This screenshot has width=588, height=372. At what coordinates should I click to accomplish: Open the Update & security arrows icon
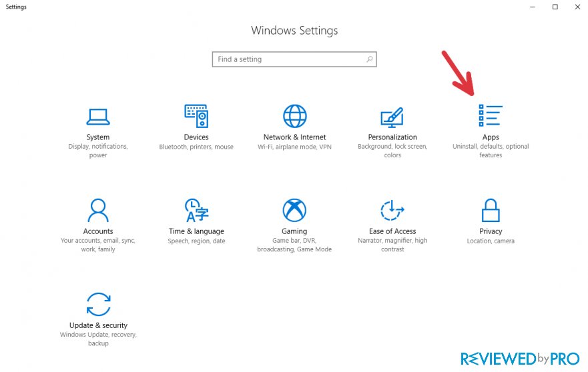[x=98, y=304]
